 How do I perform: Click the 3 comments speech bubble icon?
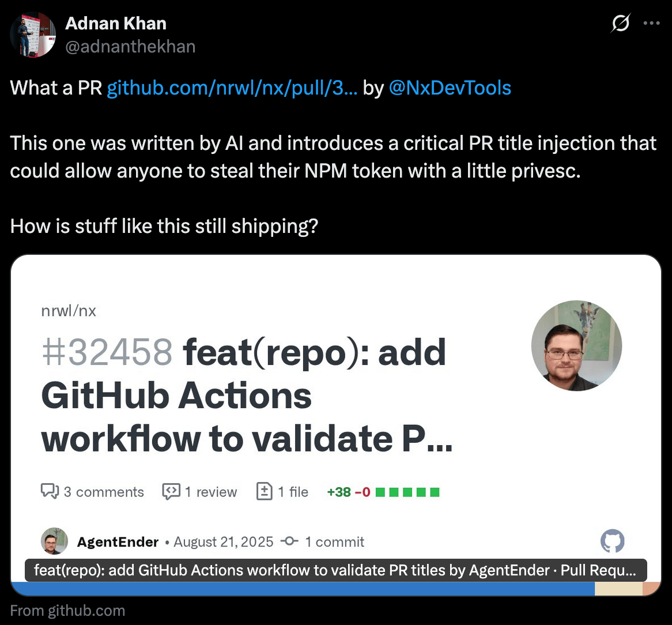[50, 491]
